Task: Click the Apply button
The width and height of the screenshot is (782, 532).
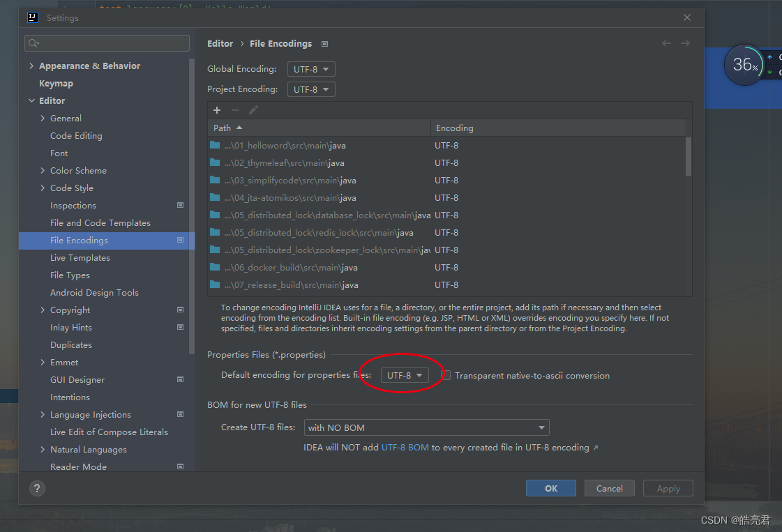Action: pyautogui.click(x=668, y=488)
